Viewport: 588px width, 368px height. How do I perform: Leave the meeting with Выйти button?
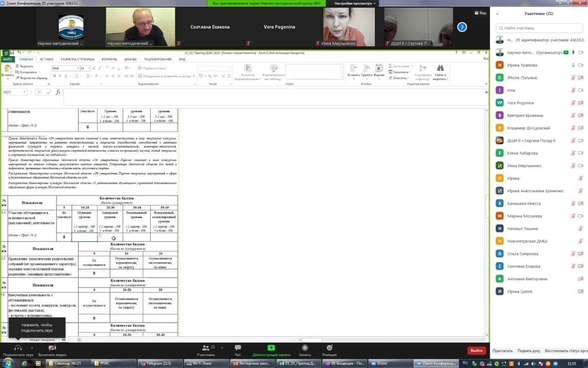coord(477,351)
